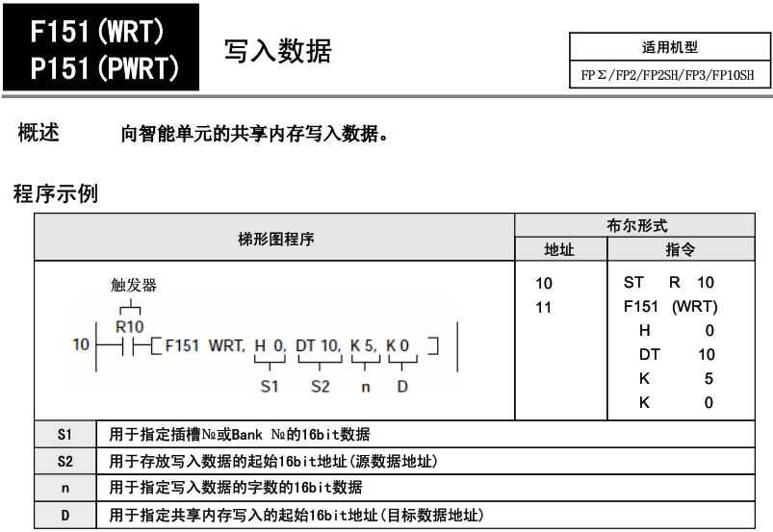773x532 pixels.
Task: Click the ST R 10 instruction line
Action: point(668,284)
